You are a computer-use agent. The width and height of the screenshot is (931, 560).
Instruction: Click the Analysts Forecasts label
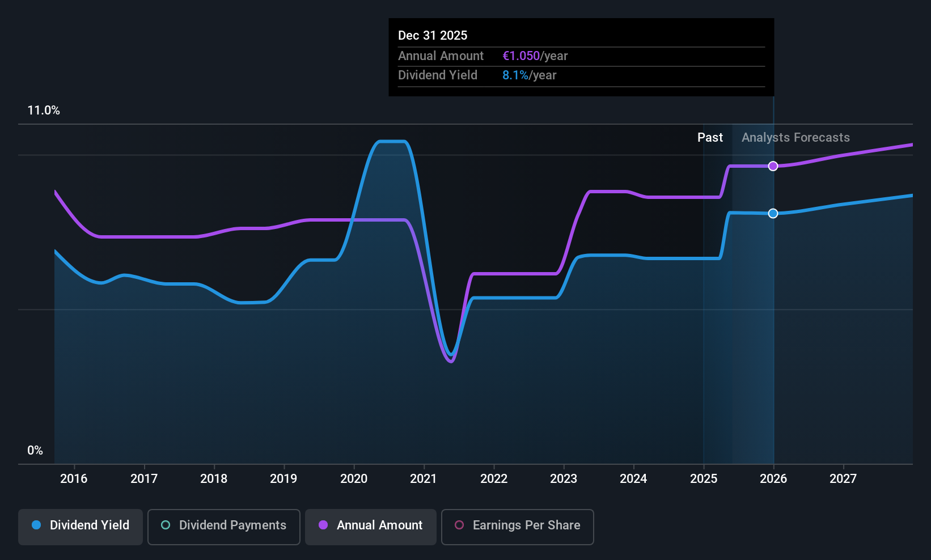click(795, 137)
